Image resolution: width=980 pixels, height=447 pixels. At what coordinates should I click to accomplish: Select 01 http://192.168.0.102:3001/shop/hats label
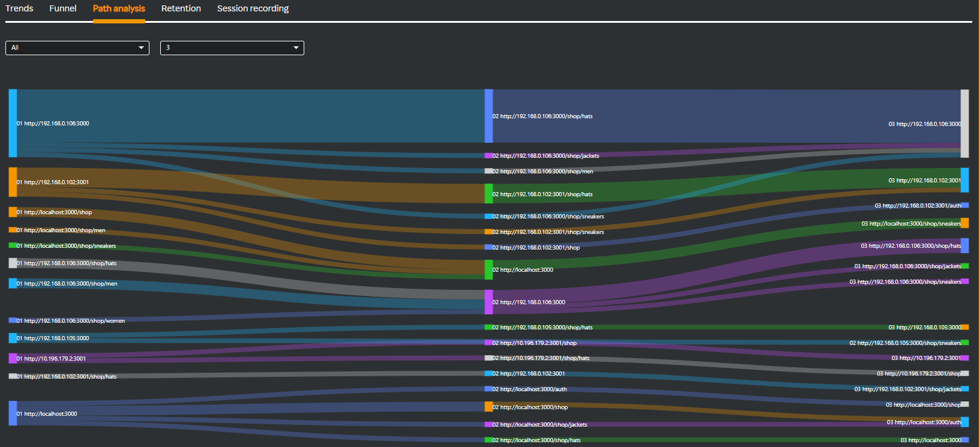tap(67, 377)
